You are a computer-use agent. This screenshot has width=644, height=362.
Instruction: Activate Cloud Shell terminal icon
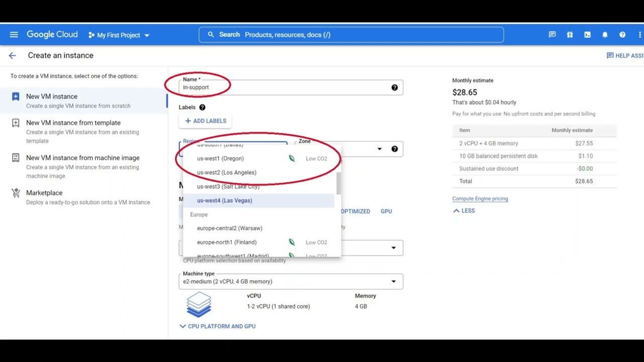pyautogui.click(x=587, y=35)
